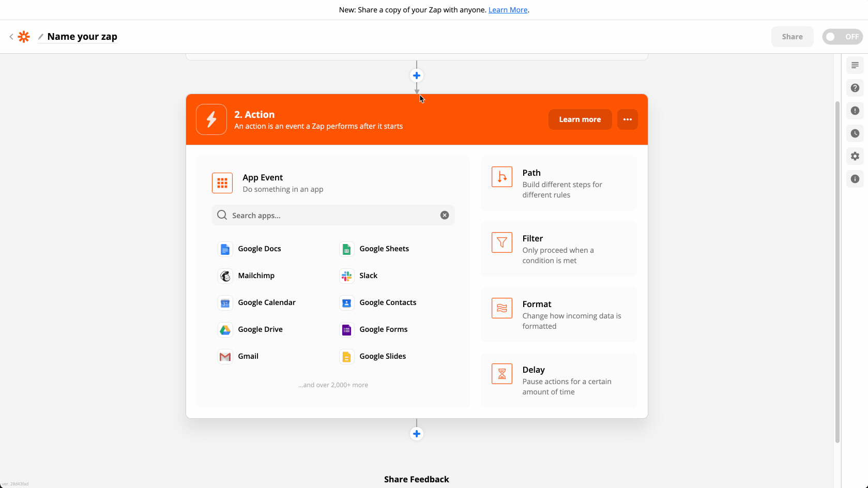868x488 pixels.
Task: Click the 'Gmail' app label
Action: pyautogui.click(x=248, y=356)
